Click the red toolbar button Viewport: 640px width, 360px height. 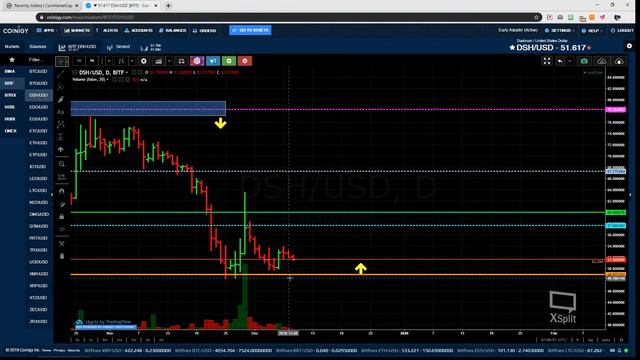point(245,61)
